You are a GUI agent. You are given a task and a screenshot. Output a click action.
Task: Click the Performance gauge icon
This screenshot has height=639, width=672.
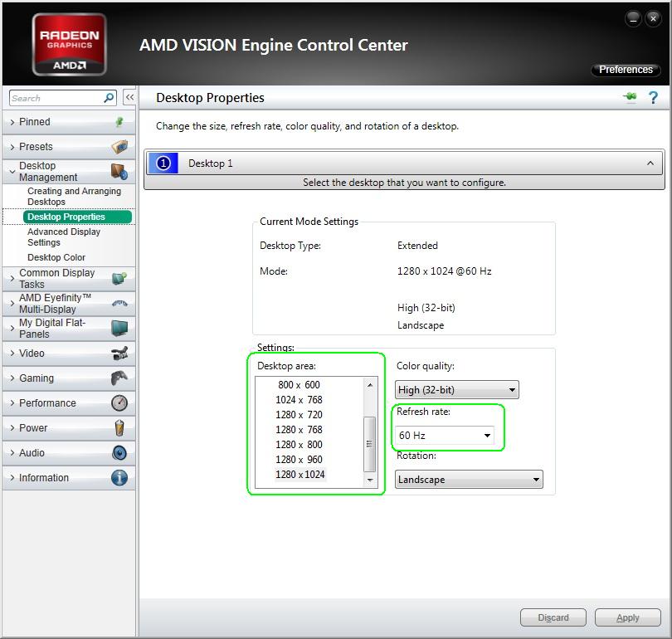coord(119,402)
